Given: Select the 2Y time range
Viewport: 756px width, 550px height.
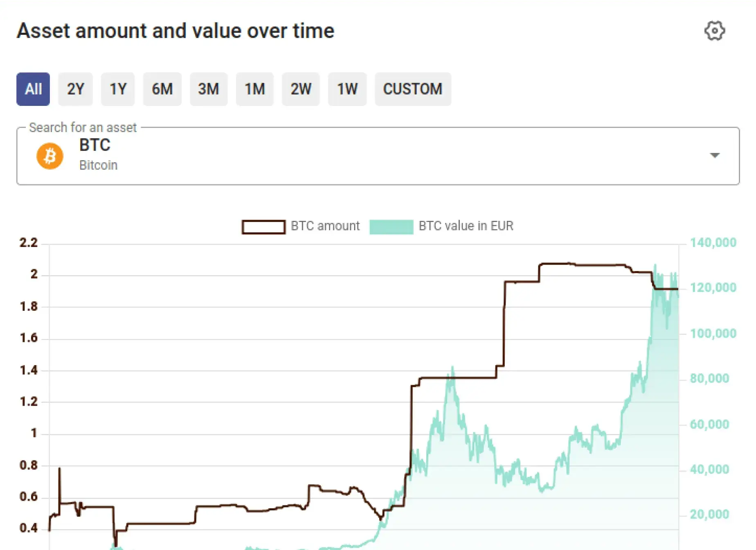Looking at the screenshot, I should pos(75,89).
